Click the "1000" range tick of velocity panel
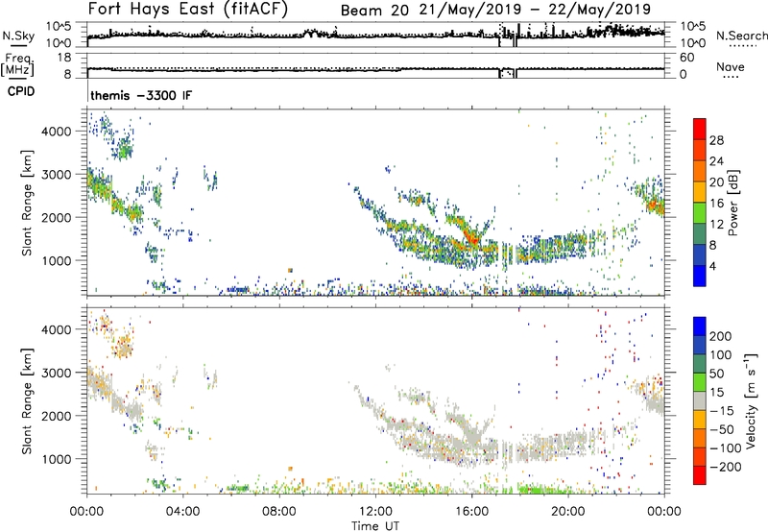 pos(57,459)
